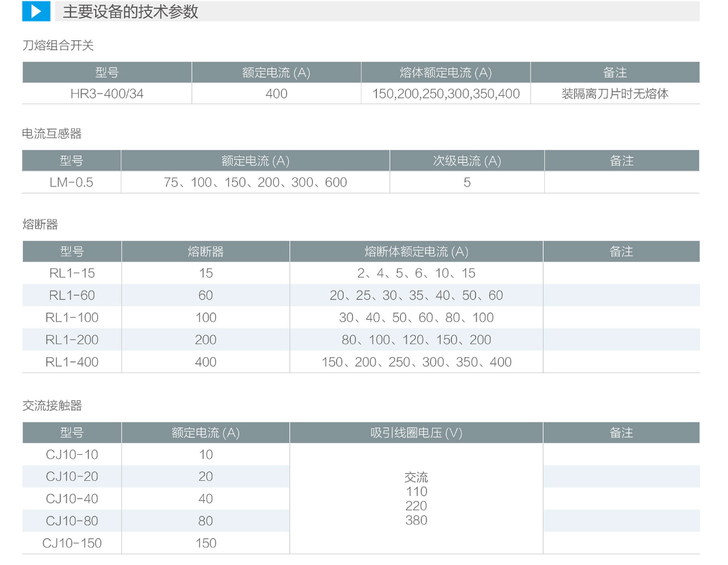Click the RL1-15 fuse model cell
728x565 pixels.
click(x=72, y=273)
